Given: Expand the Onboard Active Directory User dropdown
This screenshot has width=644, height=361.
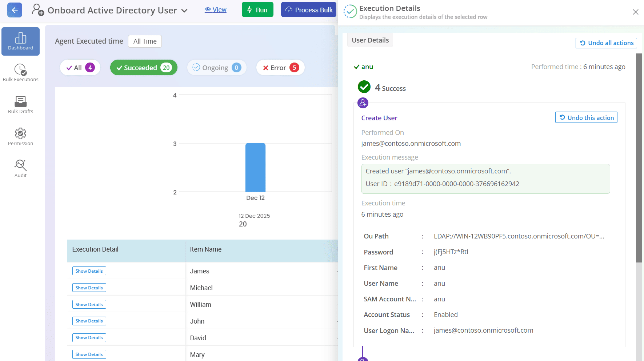Looking at the screenshot, I should [x=184, y=10].
